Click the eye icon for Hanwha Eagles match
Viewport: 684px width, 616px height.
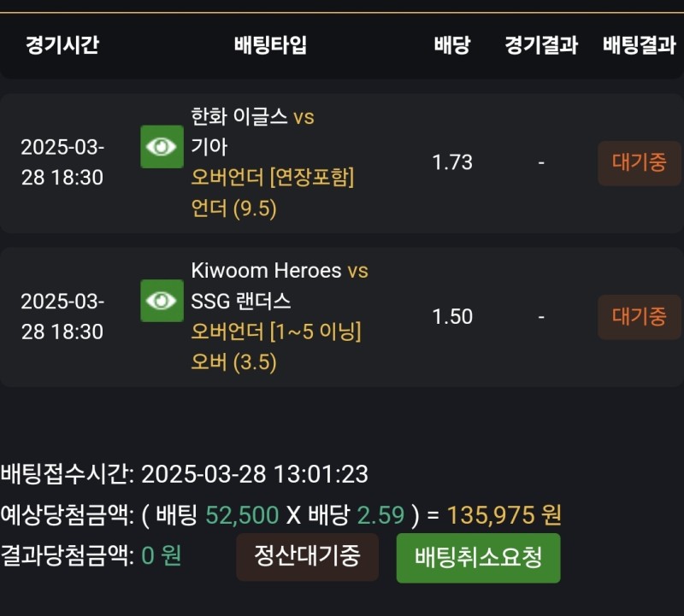(x=162, y=147)
